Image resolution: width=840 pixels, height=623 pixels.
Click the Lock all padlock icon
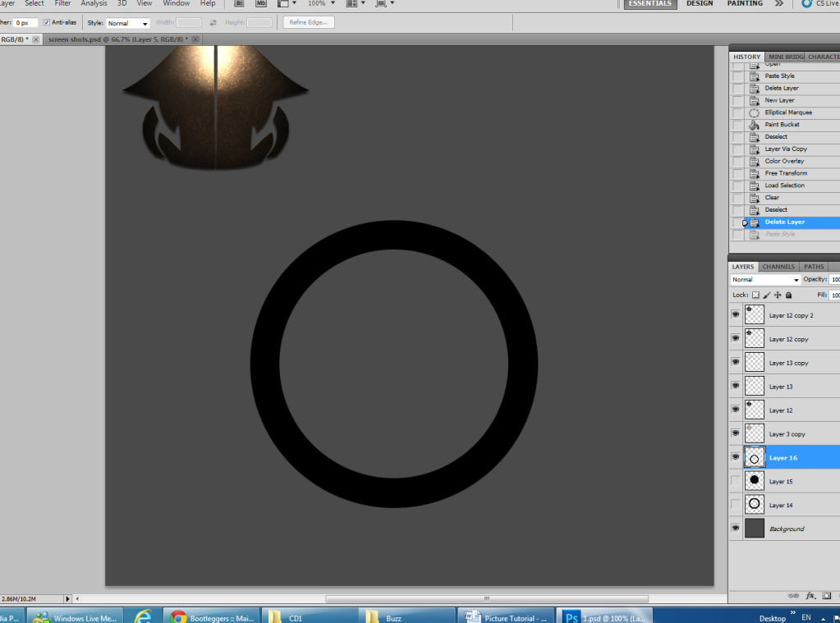tap(788, 295)
